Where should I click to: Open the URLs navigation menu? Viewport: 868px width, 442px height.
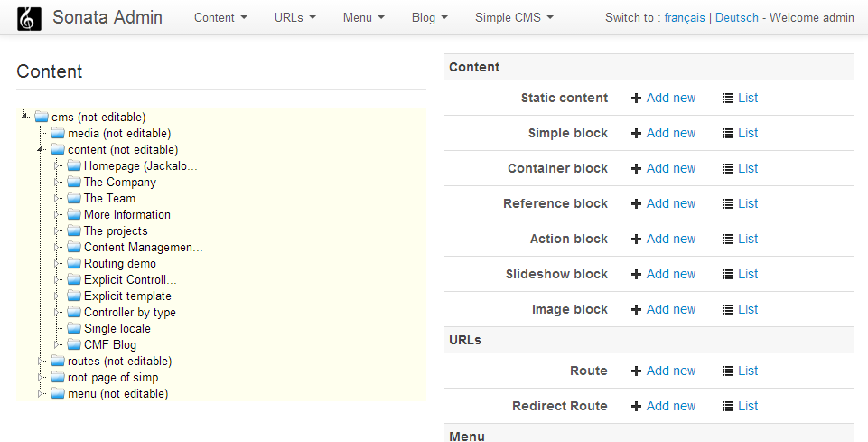tap(295, 17)
